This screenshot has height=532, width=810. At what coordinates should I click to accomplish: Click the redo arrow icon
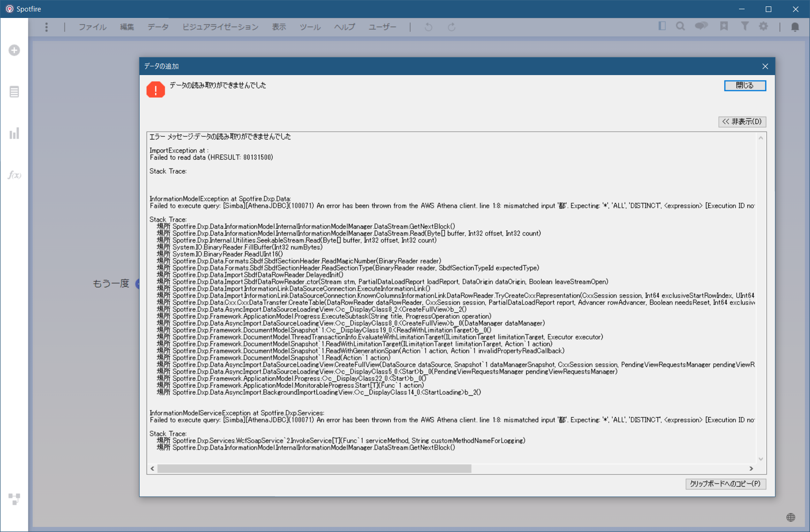click(452, 27)
